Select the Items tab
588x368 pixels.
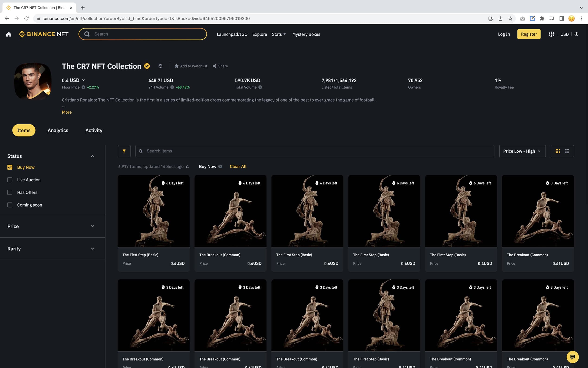[x=24, y=131]
